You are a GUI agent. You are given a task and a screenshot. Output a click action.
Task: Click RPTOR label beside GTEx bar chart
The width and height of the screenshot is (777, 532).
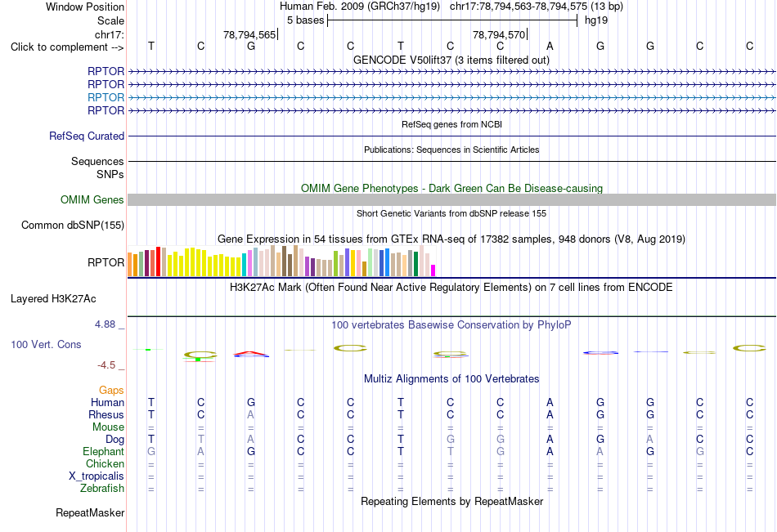click(x=106, y=262)
